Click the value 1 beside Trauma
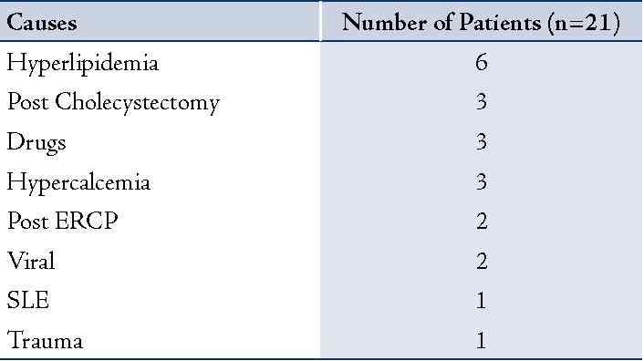The image size is (644, 361). coord(481,341)
